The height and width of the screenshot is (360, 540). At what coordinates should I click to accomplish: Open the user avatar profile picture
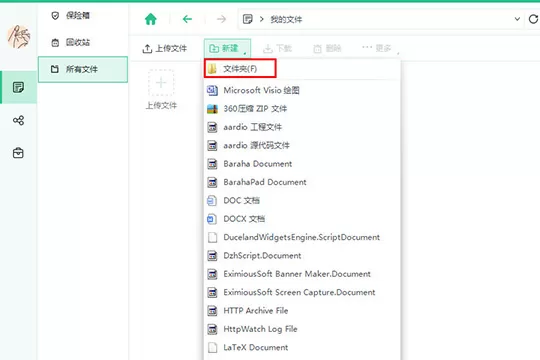(x=19, y=37)
